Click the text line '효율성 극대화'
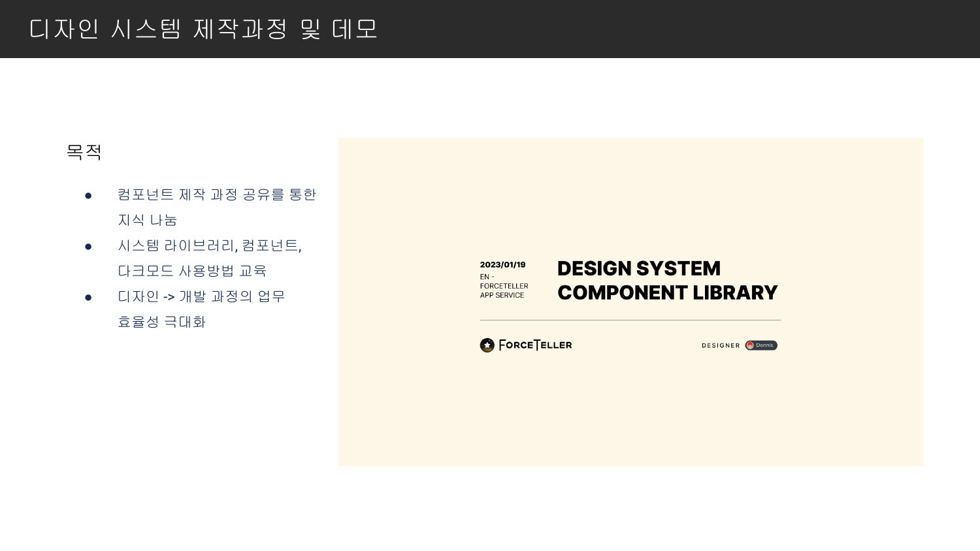Viewport: 980px width, 551px height. (162, 322)
